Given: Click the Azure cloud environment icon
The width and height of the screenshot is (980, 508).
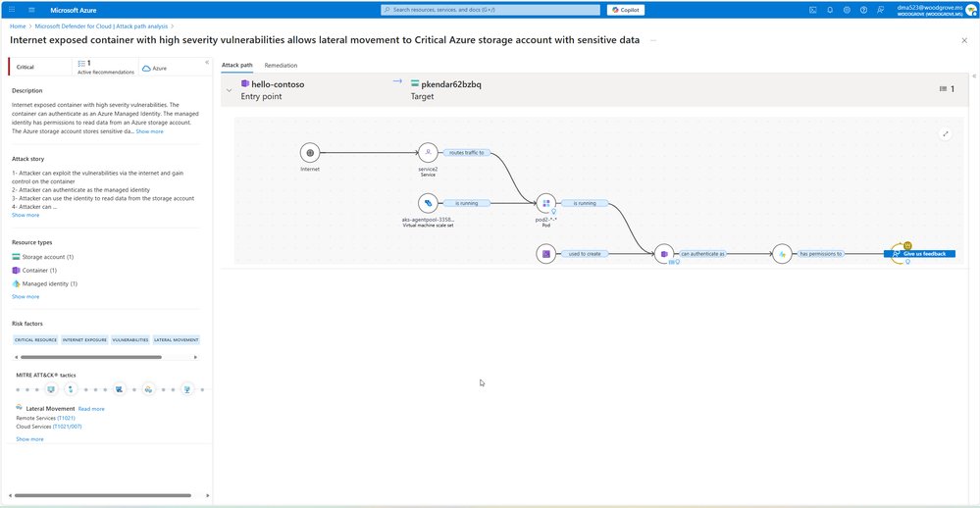Looking at the screenshot, I should click(x=146, y=68).
